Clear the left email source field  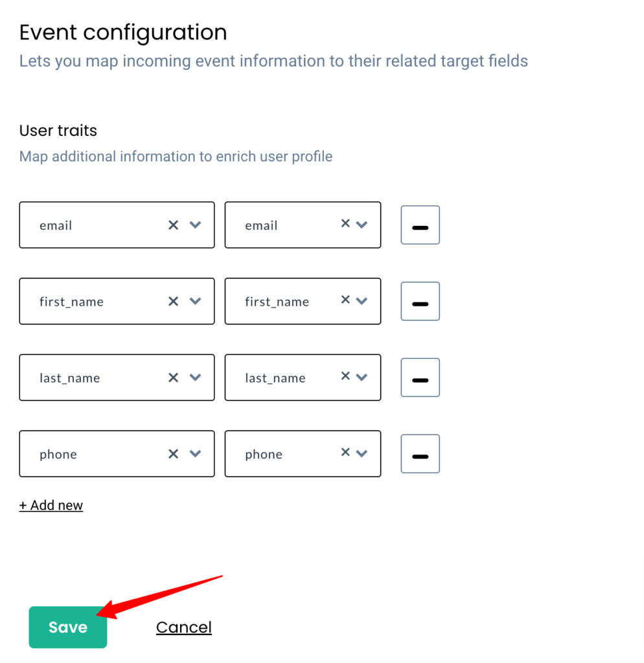(x=173, y=225)
